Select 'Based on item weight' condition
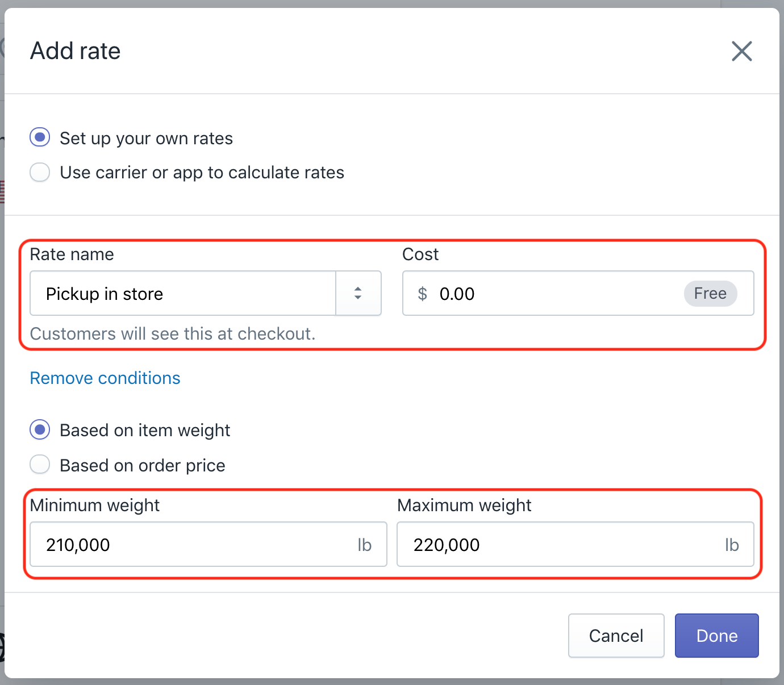Image resolution: width=784 pixels, height=685 pixels. (x=40, y=430)
